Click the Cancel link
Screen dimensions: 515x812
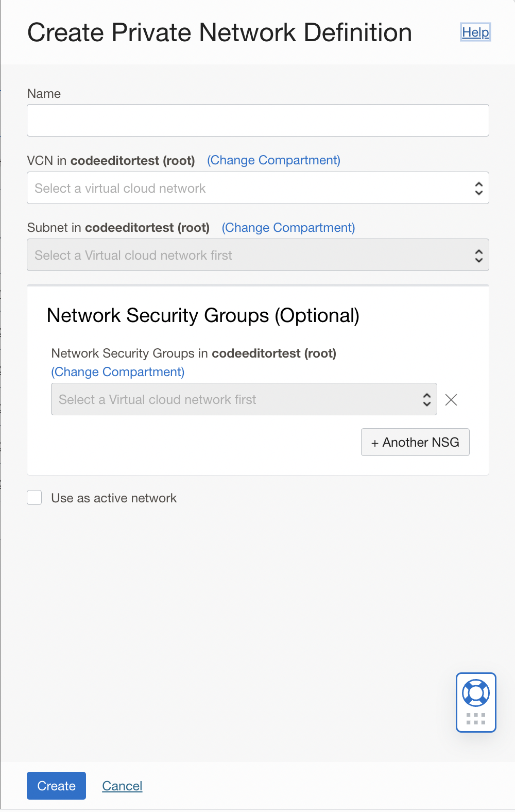[122, 786]
